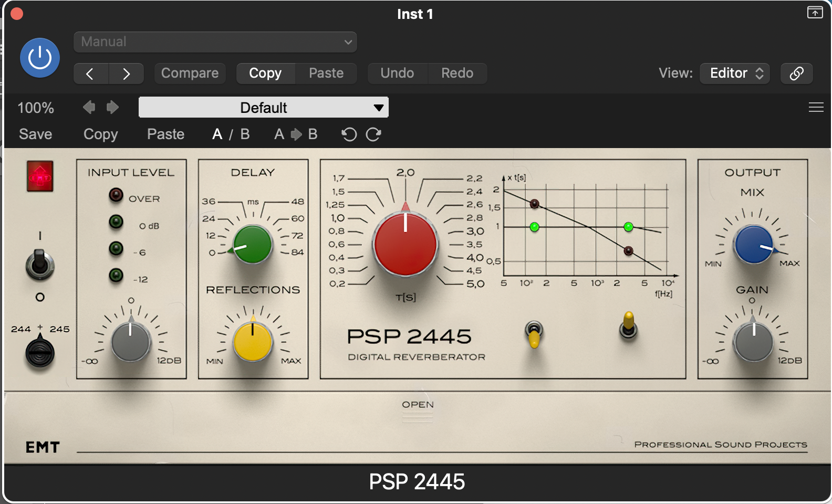Click the red EMT power lamp button
832x504 pixels.
(40, 176)
